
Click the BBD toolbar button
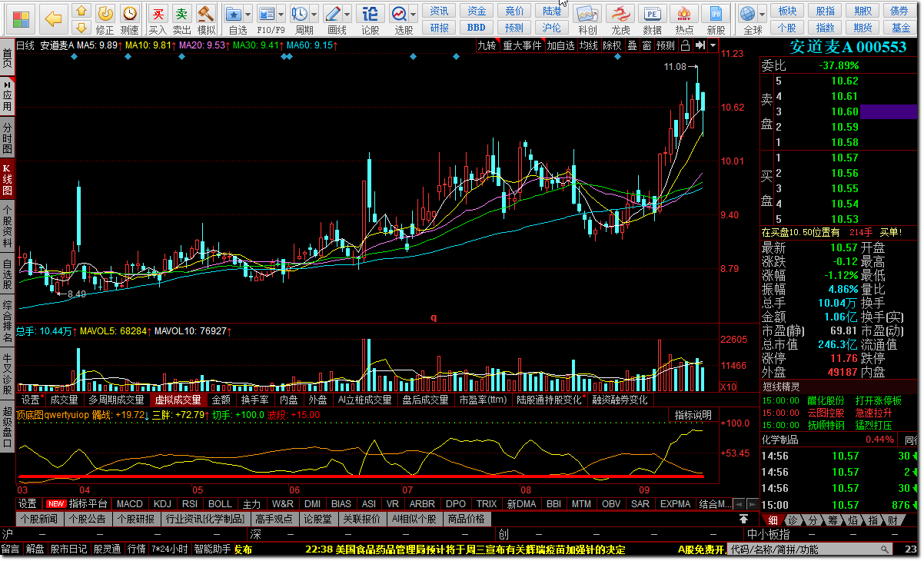(477, 27)
